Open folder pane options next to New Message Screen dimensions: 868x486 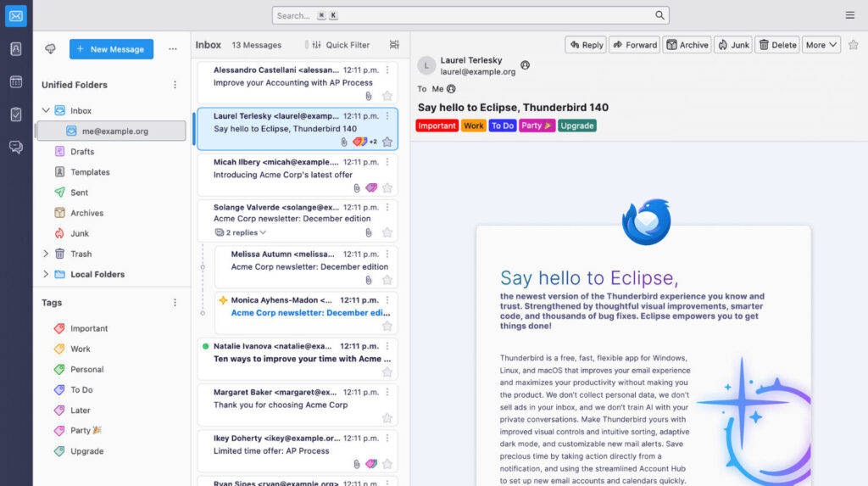[173, 48]
